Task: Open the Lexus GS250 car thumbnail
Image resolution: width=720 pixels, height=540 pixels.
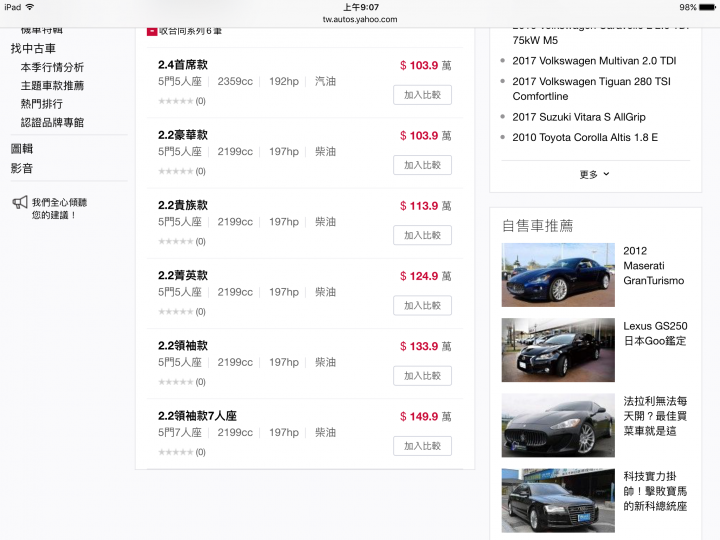Action: (558, 350)
